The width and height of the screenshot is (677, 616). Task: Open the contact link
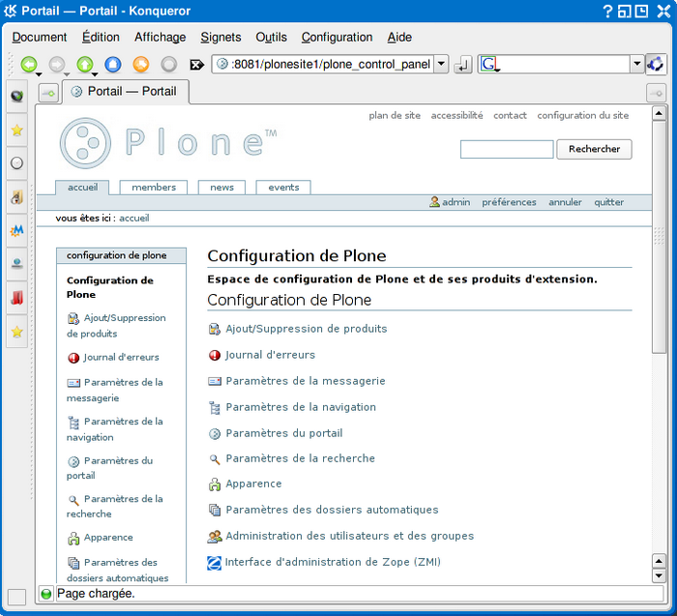(510, 116)
